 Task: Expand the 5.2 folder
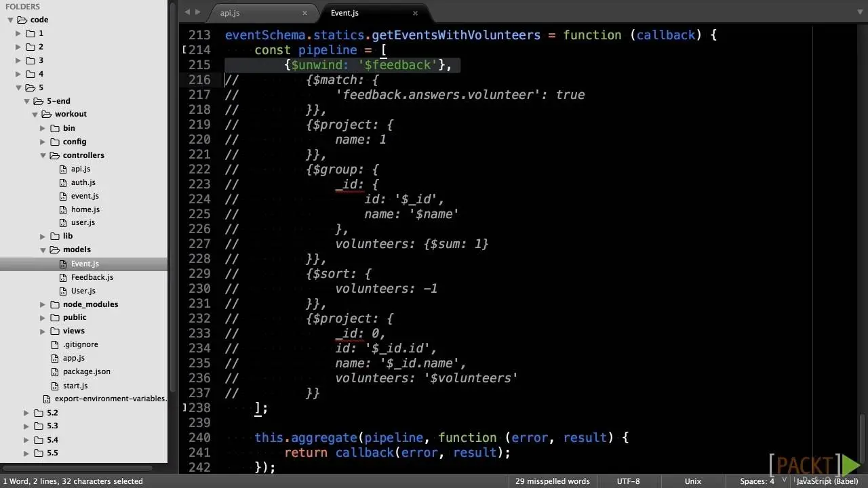coord(26,413)
